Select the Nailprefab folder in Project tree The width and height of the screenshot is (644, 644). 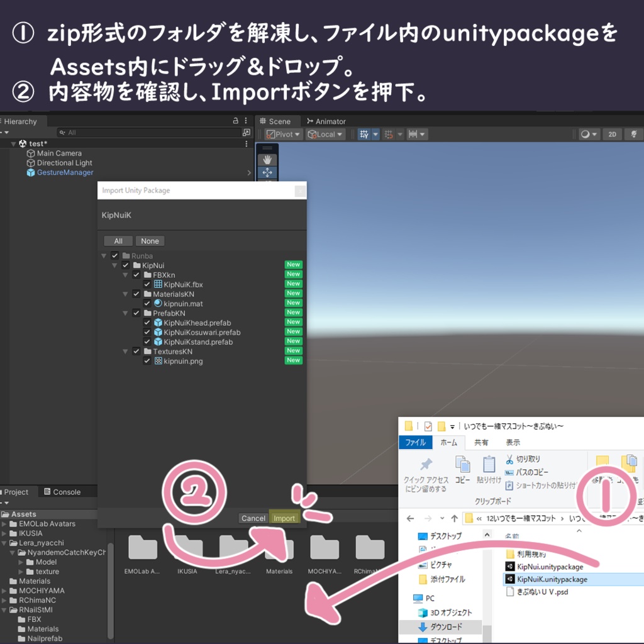pos(40,638)
